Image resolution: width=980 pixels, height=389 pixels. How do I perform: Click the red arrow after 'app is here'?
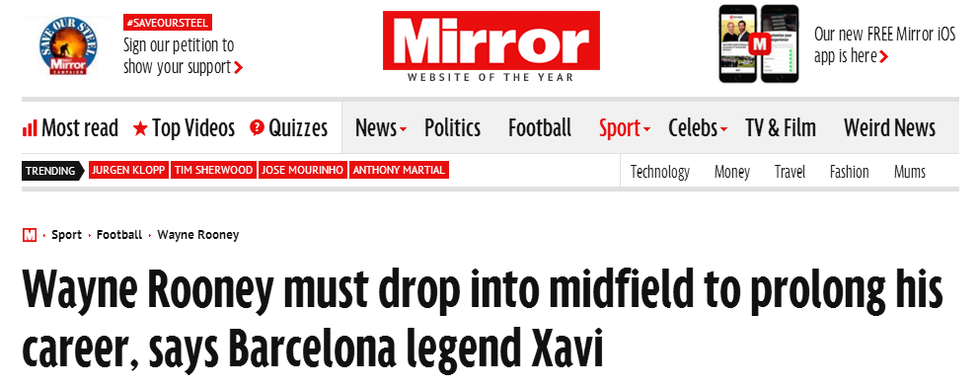(x=883, y=57)
